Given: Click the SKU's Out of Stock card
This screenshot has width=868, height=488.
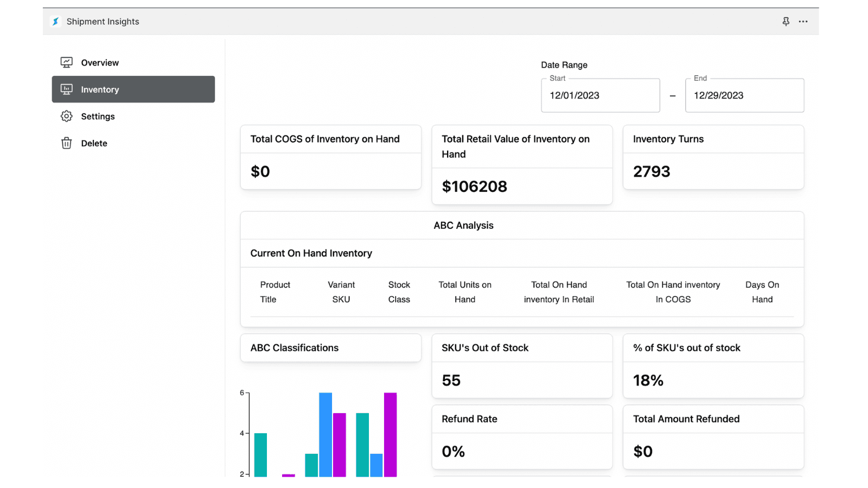Looking at the screenshot, I should point(521,366).
